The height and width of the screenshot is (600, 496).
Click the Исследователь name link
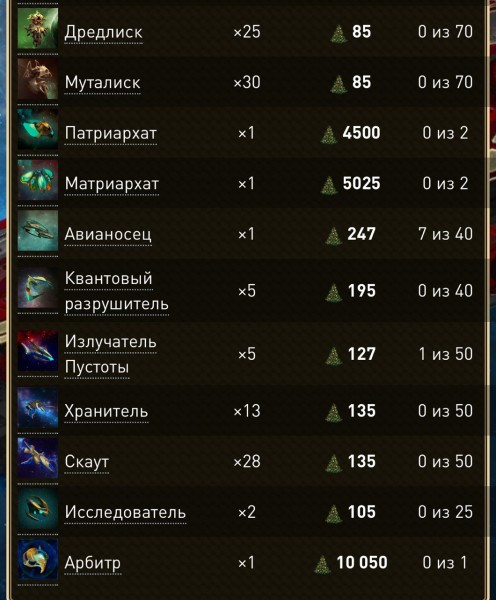click(x=125, y=512)
